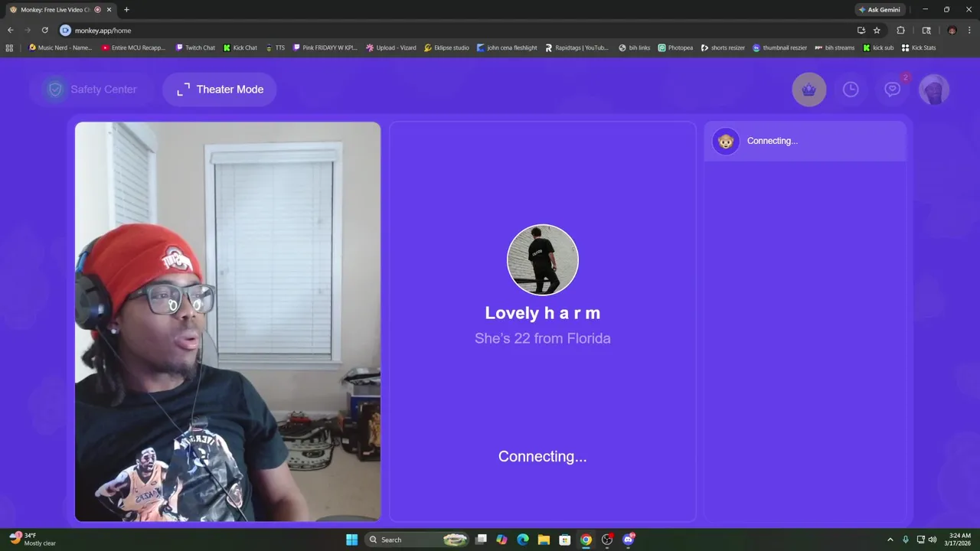Screen dimensions: 980x551
Task: Open the Chrome three-dot menu
Action: [x=969, y=30]
